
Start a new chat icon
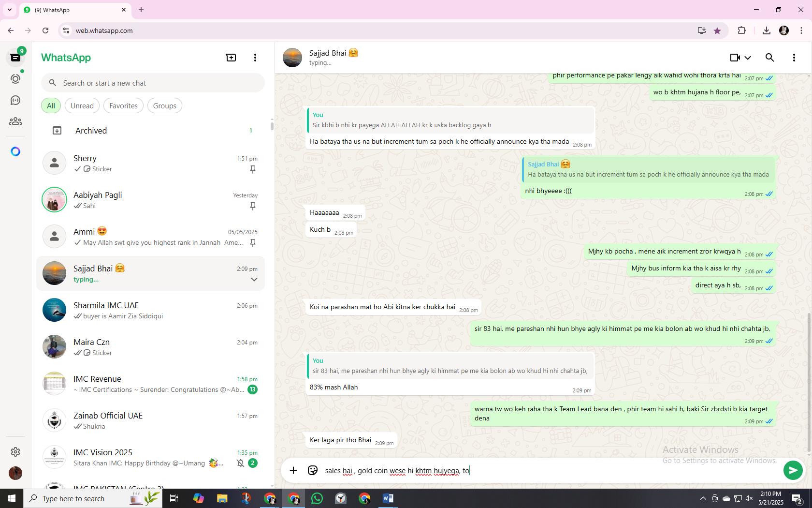231,58
